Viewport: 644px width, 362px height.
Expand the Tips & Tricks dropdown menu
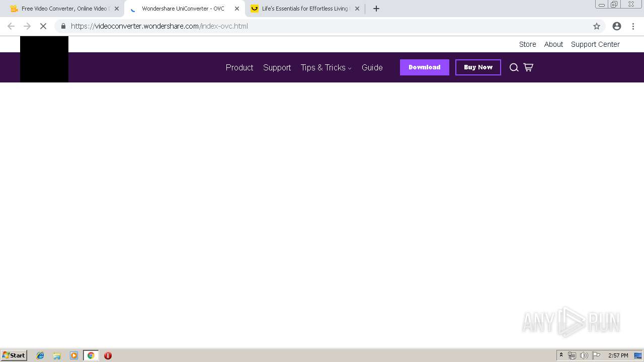(x=326, y=67)
